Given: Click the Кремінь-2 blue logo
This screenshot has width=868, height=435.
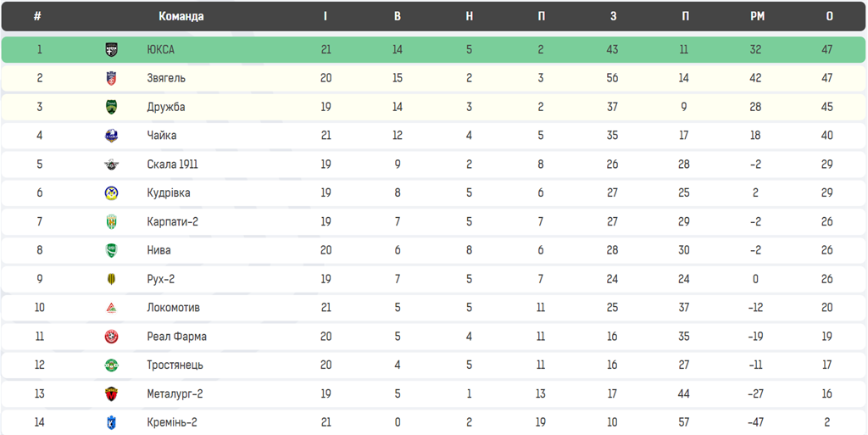Looking at the screenshot, I should pyautogui.click(x=111, y=423).
